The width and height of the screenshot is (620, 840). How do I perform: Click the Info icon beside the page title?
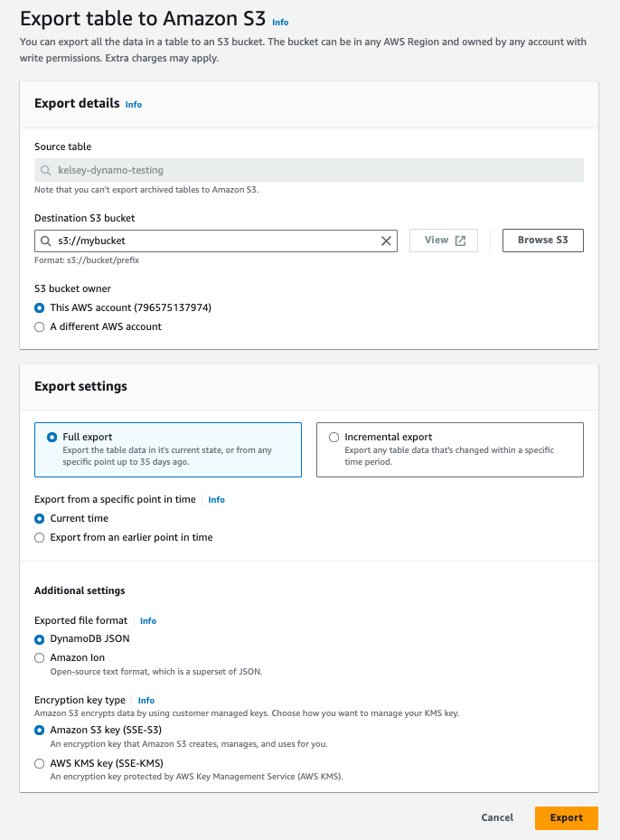coord(280,22)
